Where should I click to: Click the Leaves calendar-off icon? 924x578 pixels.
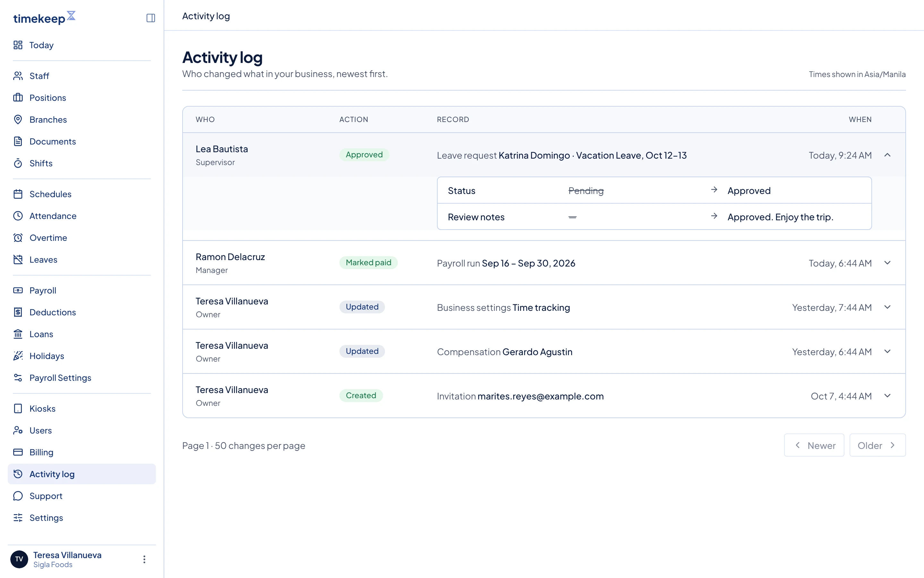click(18, 259)
